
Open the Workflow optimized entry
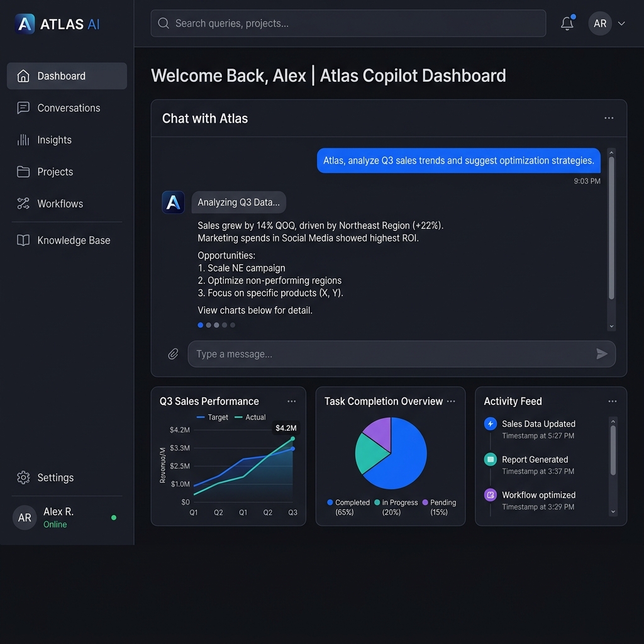pyautogui.click(x=538, y=501)
